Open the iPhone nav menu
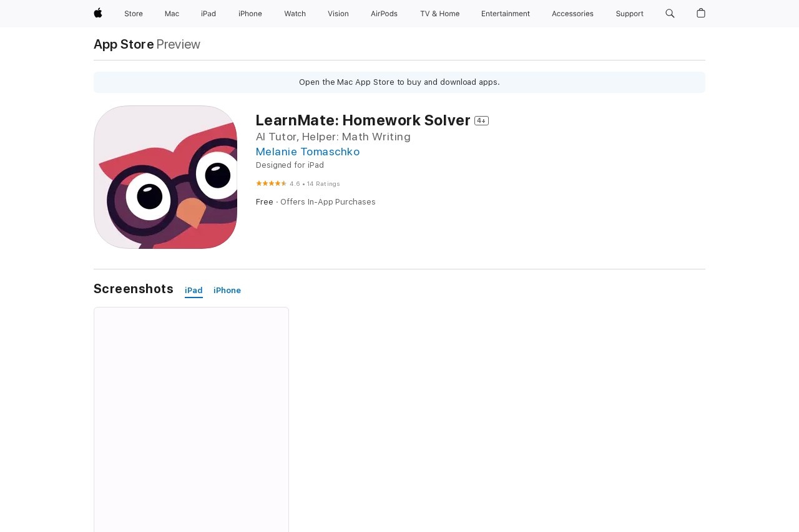The image size is (799, 532). [x=250, y=14]
